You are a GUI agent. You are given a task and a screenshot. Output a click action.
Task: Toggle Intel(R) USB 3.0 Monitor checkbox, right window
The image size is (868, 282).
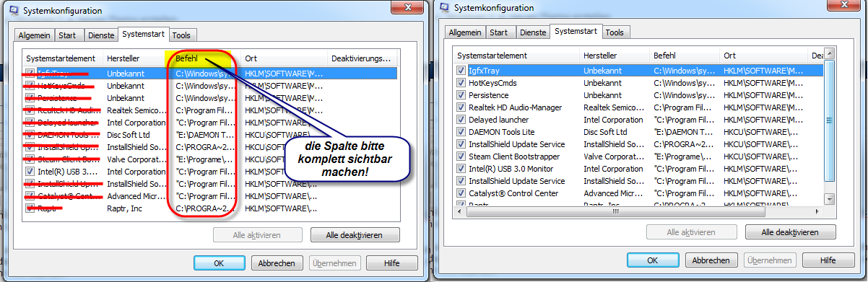point(461,169)
